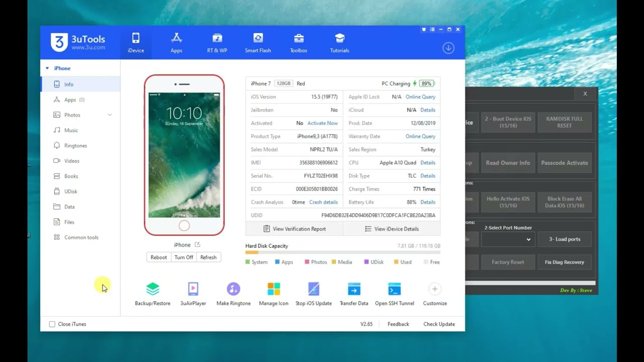The image size is (644, 362).
Task: Open iCloud Details link
Action: point(428,110)
